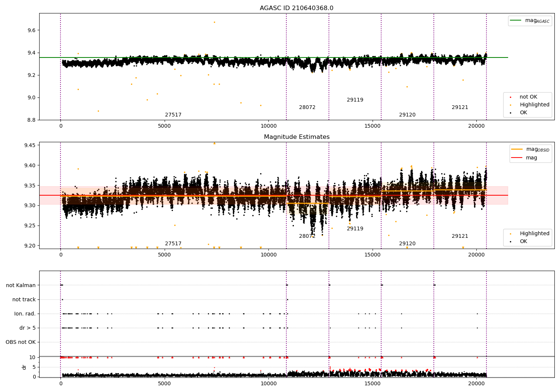Click the 9.0 tick on the top plot
560x392 pixels.
(31, 98)
